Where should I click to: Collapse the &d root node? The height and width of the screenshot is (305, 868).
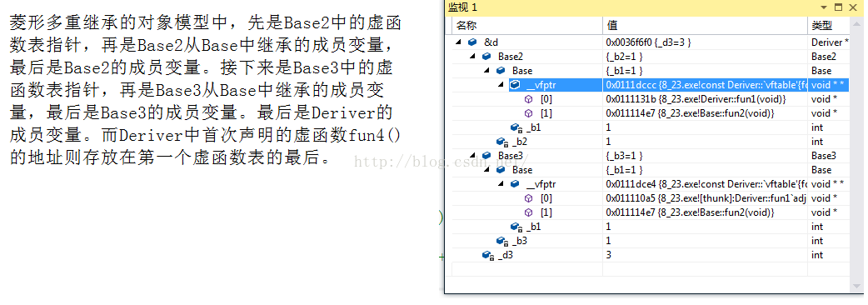click(x=459, y=42)
